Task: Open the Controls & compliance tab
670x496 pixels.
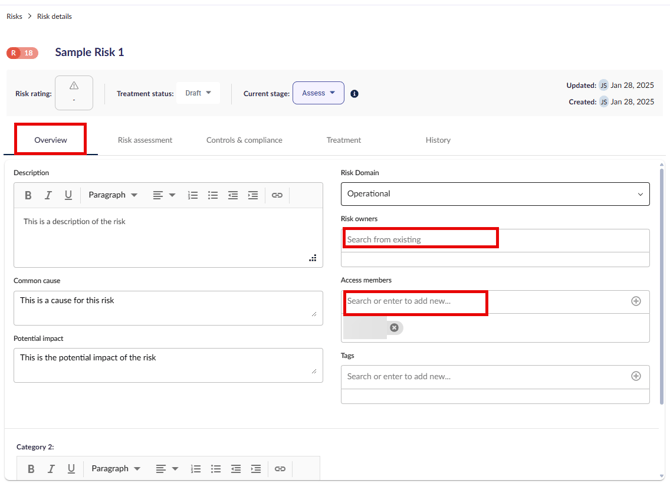Action: click(x=244, y=140)
